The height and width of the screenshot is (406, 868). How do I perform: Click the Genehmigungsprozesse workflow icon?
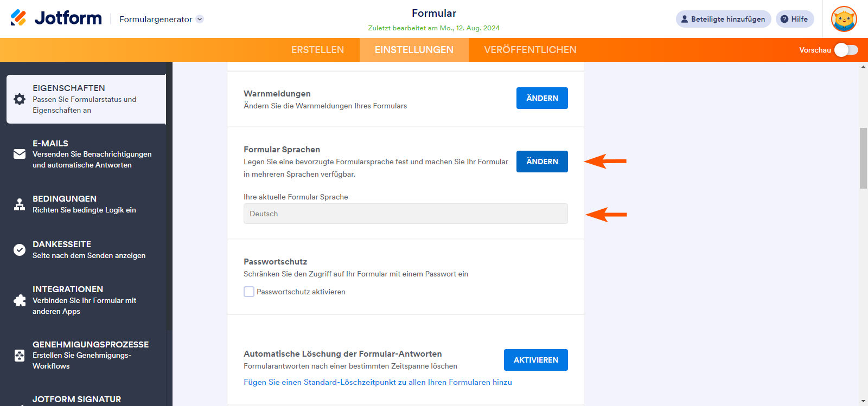[20, 355]
